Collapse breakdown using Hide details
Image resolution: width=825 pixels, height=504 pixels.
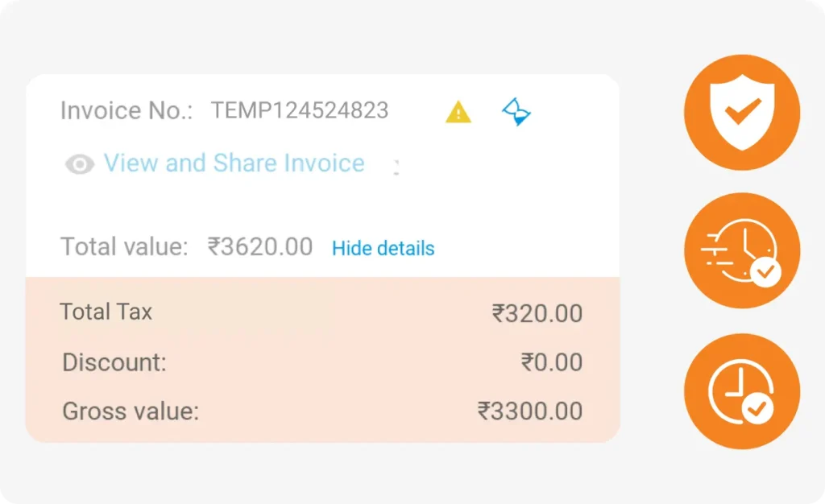pyautogui.click(x=383, y=248)
